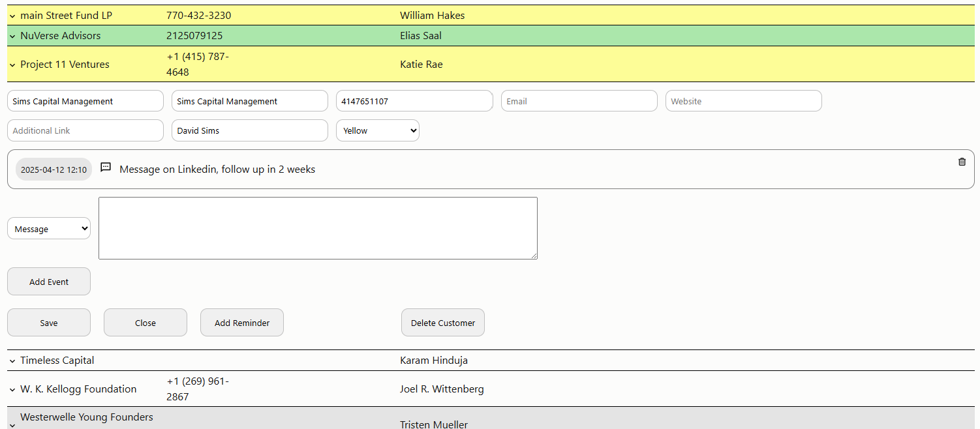
Task: Click the Westerwelle Young Founders name
Action: coord(87,417)
